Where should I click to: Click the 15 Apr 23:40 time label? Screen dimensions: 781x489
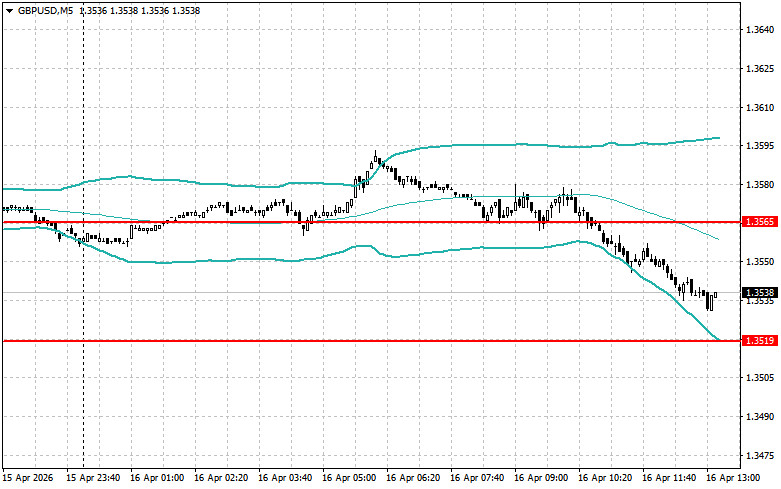[93, 478]
